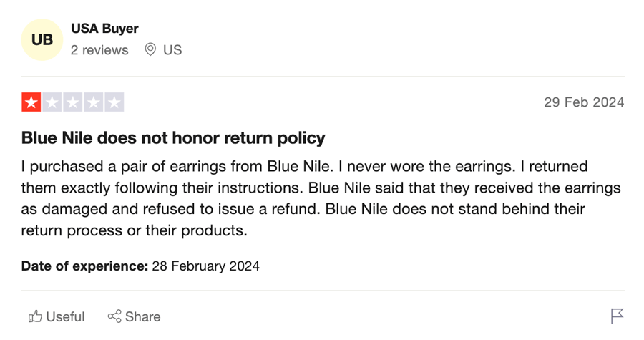
Task: Open the Blue Nile does not honor return policy title
Action: [x=173, y=138]
